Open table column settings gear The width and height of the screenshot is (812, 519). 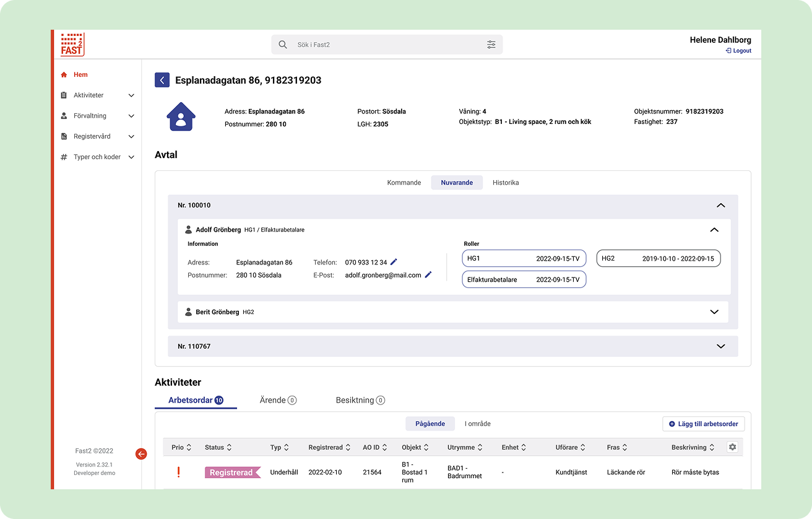[732, 447]
